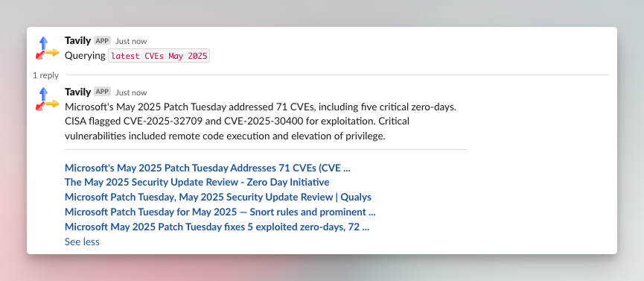Open "Microsoft's May 2025 Patch Tuesday Addresses 71 CVEs" link
The height and width of the screenshot is (281, 644).
[208, 168]
